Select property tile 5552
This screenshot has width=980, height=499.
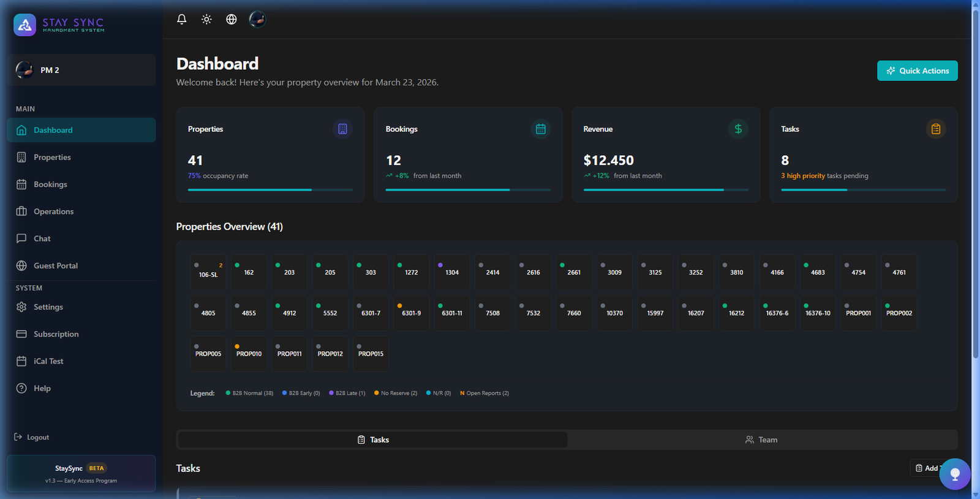pyautogui.click(x=330, y=313)
